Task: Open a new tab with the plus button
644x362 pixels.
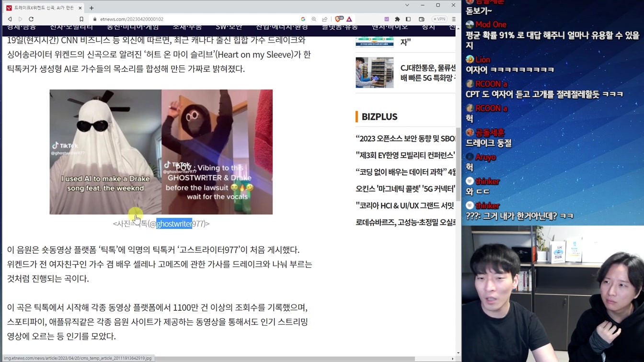Action: (92, 8)
